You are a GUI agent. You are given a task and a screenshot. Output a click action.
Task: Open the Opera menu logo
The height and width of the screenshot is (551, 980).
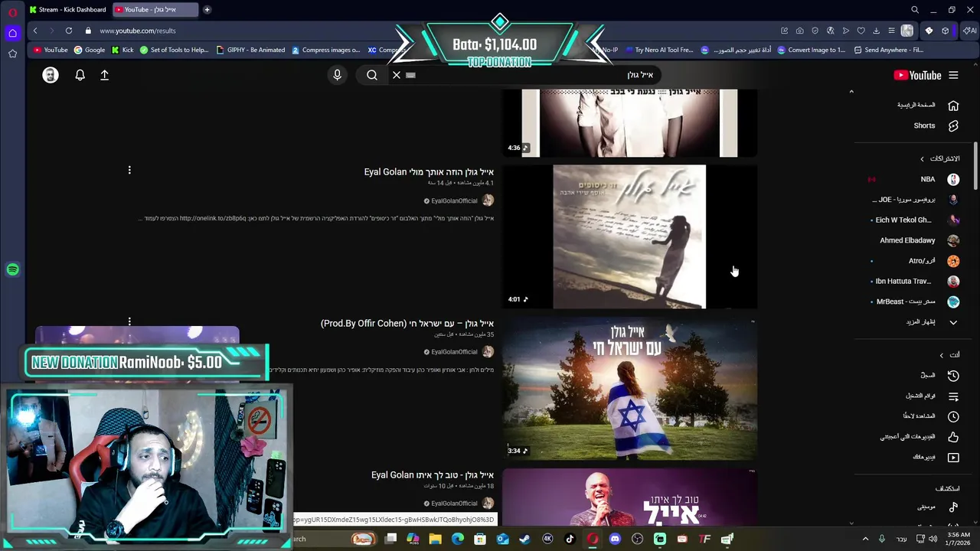(12, 12)
